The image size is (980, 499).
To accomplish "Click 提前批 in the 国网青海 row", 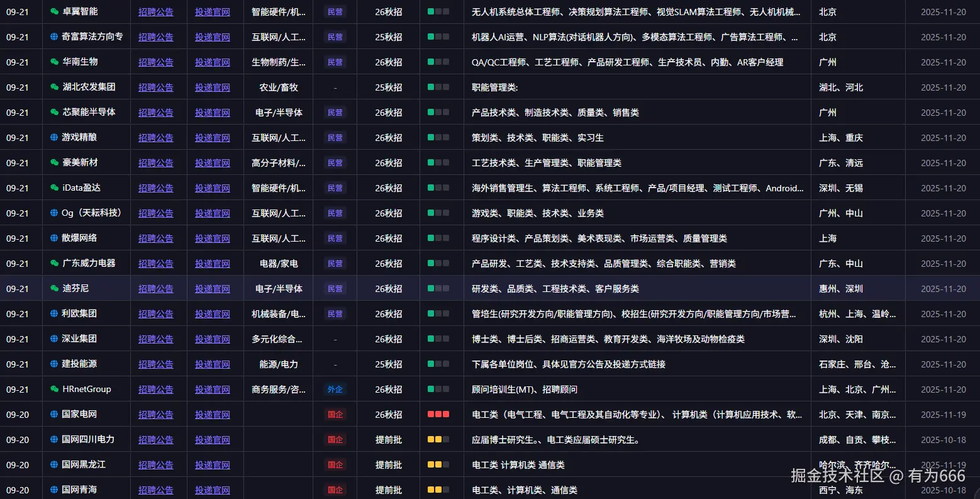I will coord(389,490).
